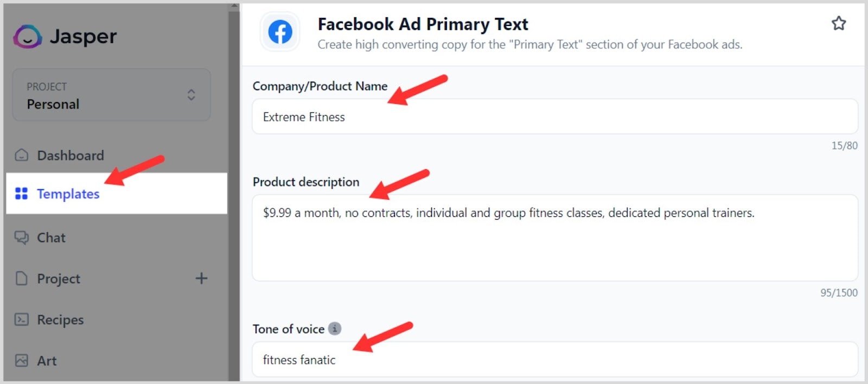The width and height of the screenshot is (868, 384).
Task: Show Tone of voice info tooltip
Action: pyautogui.click(x=335, y=329)
